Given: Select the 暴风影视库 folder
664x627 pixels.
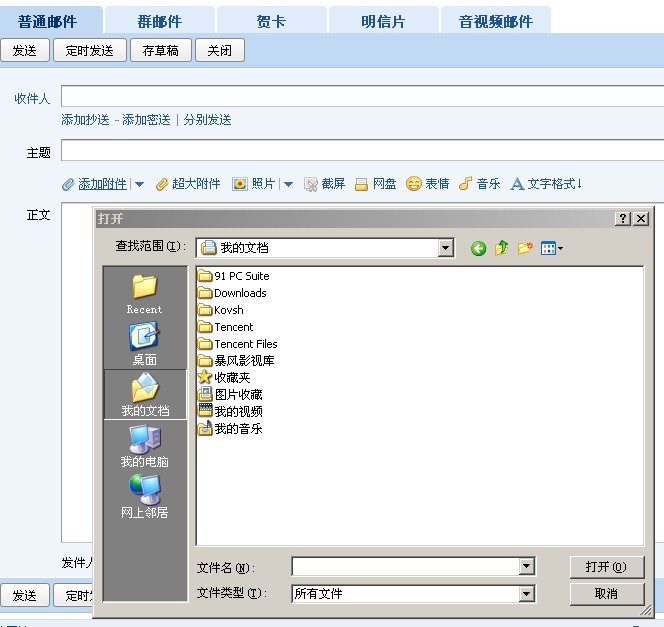Looking at the screenshot, I should 236,361.
